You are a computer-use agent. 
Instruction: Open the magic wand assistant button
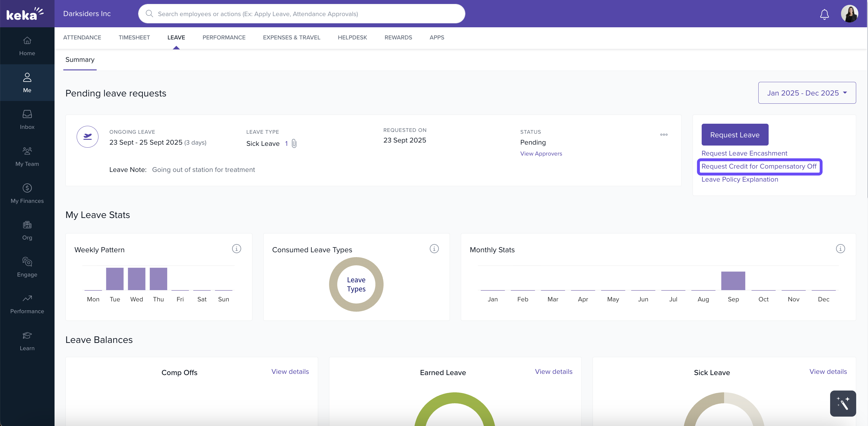(x=843, y=403)
